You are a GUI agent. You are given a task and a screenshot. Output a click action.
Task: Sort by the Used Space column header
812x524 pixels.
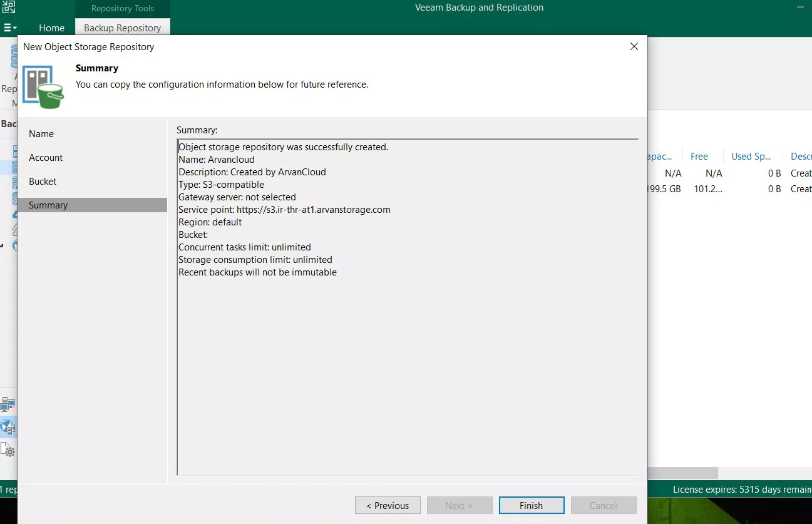(751, 157)
